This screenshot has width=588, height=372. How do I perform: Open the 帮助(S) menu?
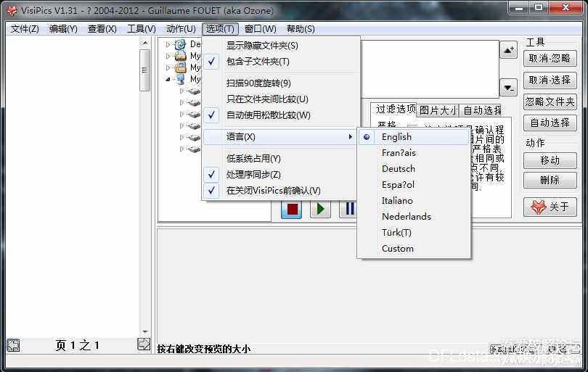click(x=301, y=29)
